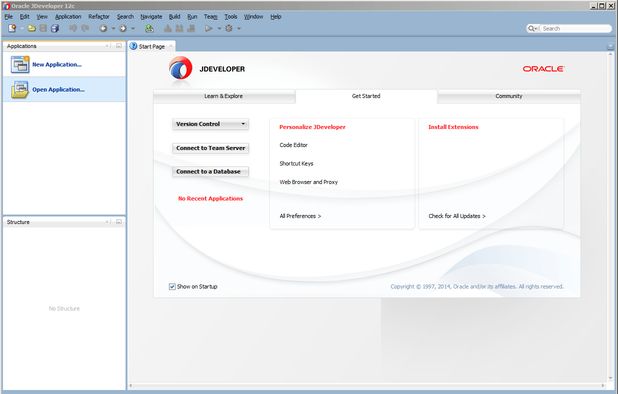Click the Back navigation arrow icon
This screenshot has width=618, height=394.
(103, 28)
